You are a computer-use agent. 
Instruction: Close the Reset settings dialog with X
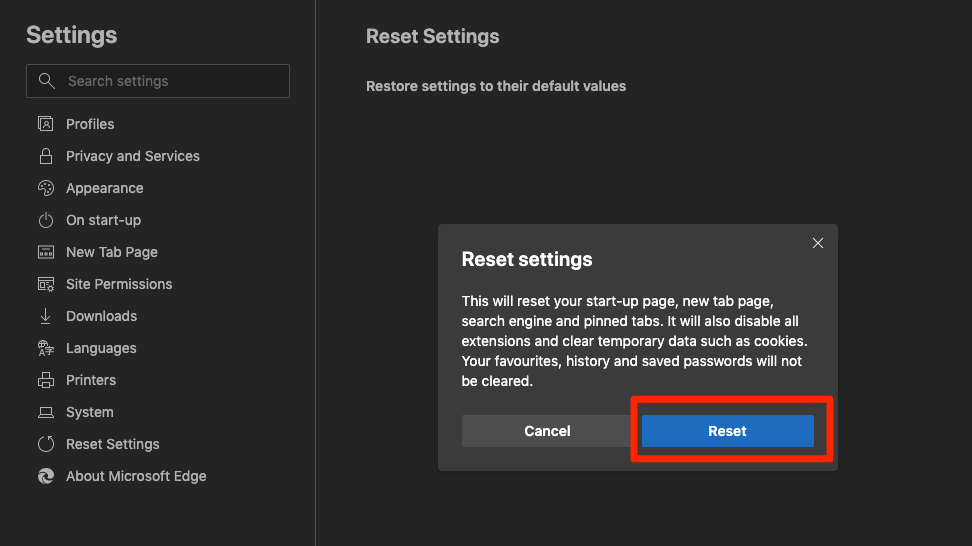coord(818,243)
